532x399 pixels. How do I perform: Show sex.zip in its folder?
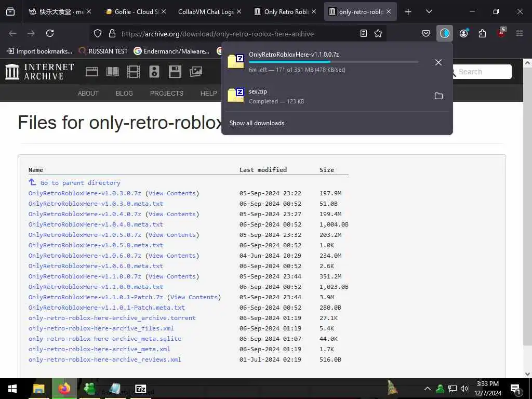438,96
